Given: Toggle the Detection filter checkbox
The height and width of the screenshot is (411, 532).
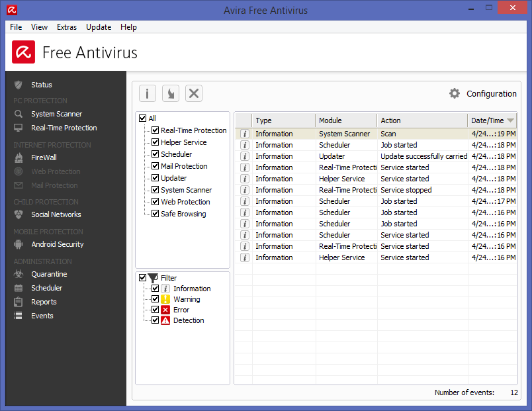Looking at the screenshot, I should pyautogui.click(x=155, y=320).
